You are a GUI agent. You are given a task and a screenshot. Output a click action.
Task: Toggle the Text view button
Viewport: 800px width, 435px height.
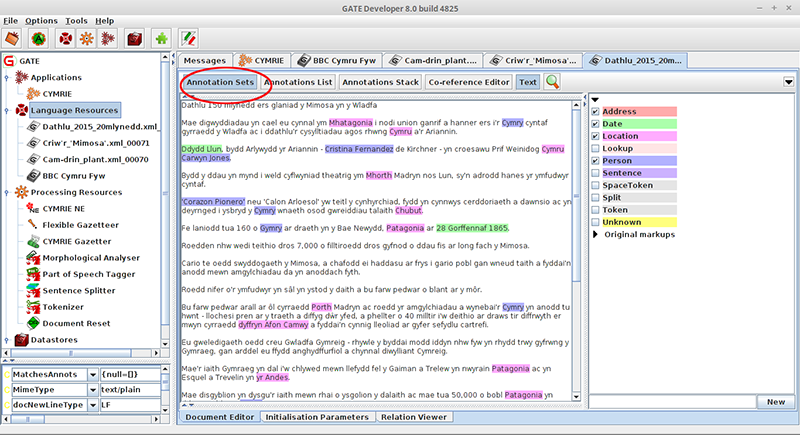click(528, 82)
